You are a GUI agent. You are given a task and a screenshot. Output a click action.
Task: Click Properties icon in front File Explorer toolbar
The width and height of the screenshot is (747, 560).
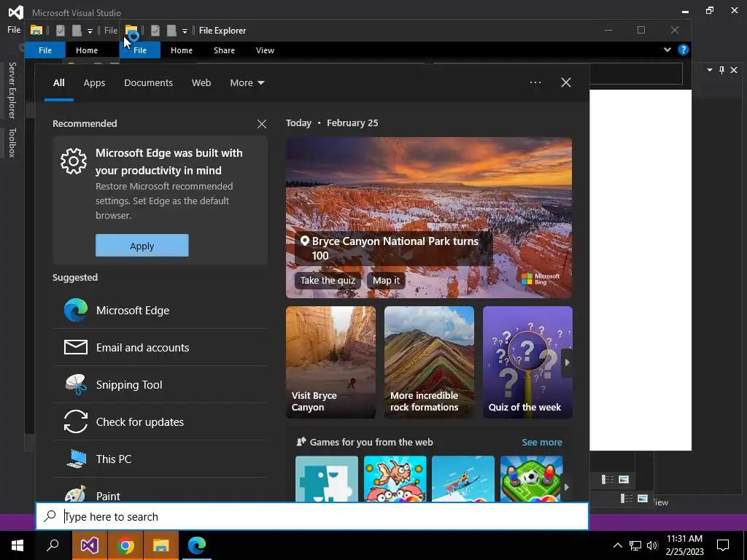coord(155,31)
